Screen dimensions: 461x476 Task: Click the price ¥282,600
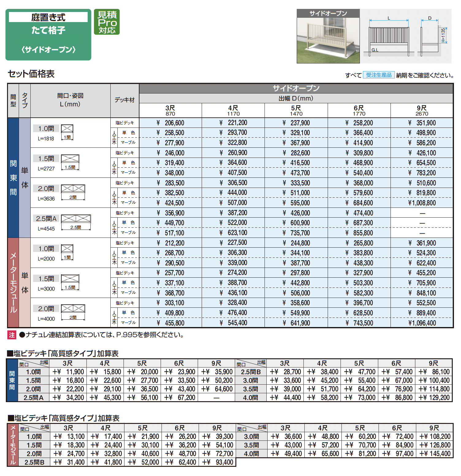tap(296, 153)
